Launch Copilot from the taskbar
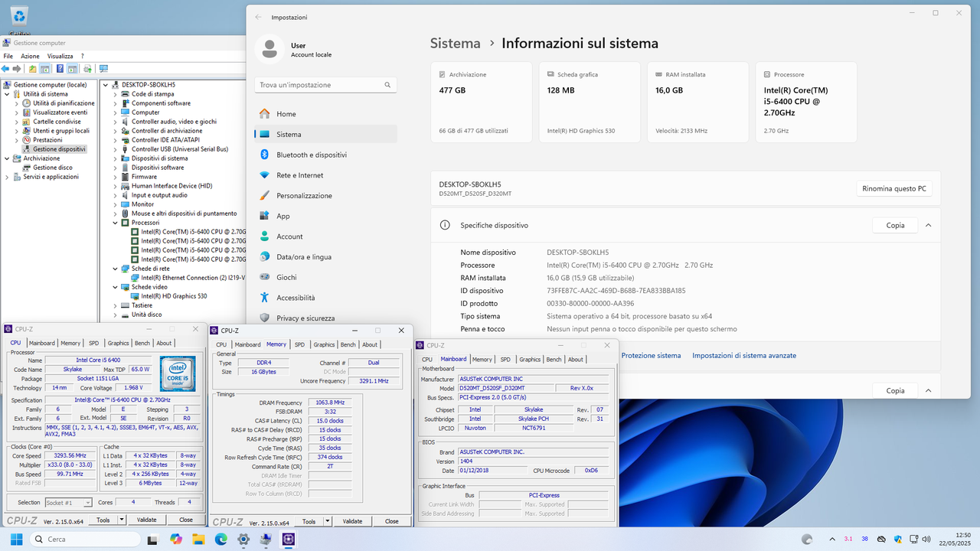Image resolution: width=980 pixels, height=551 pixels. 176,540
